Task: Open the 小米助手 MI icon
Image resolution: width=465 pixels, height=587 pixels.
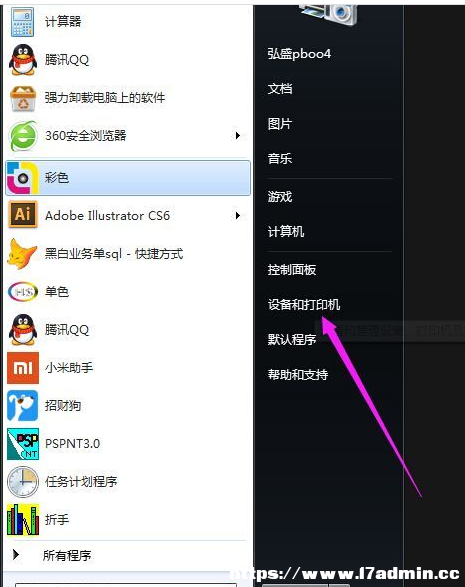Action: click(23, 368)
